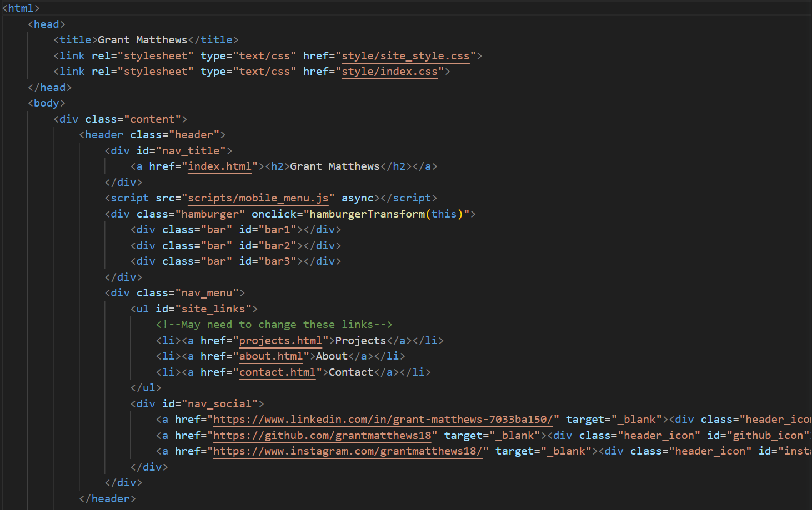Screen dimensions: 812x510
Task: Open scripts/mobile_menu.js source link
Action: [x=258, y=198]
